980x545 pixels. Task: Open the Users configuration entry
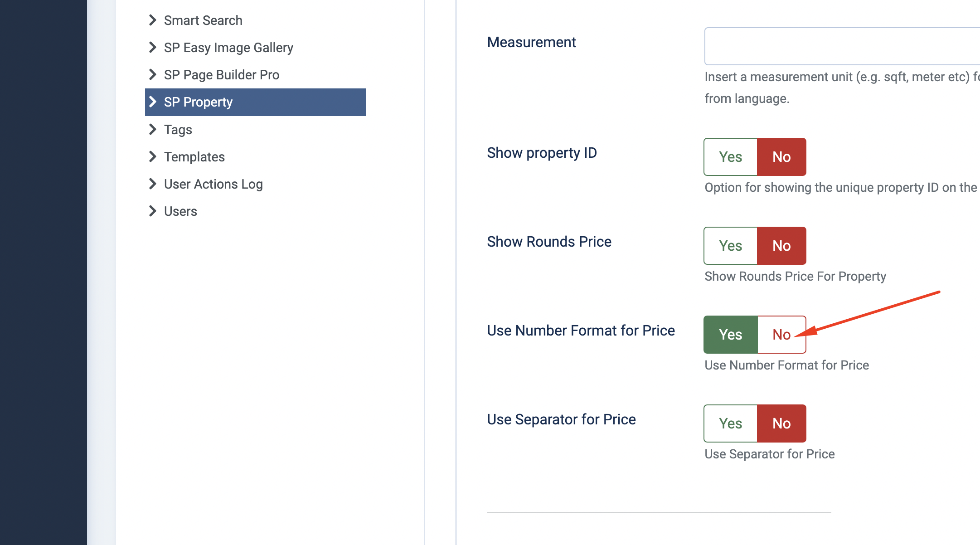tap(180, 211)
